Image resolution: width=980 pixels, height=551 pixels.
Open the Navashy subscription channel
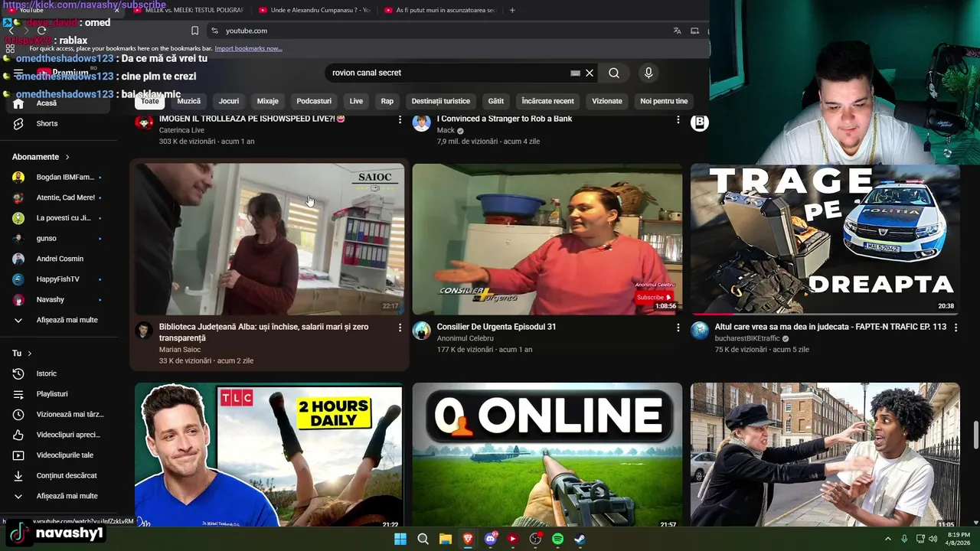(59, 299)
